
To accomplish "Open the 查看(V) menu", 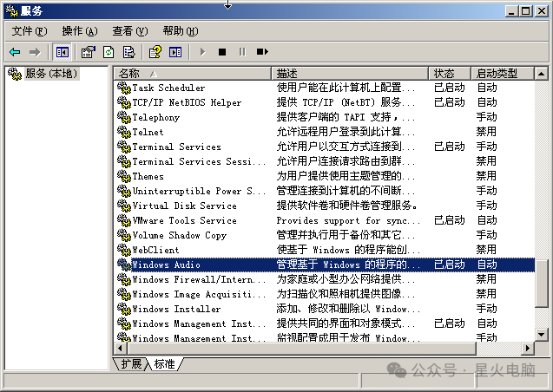I will pos(130,30).
